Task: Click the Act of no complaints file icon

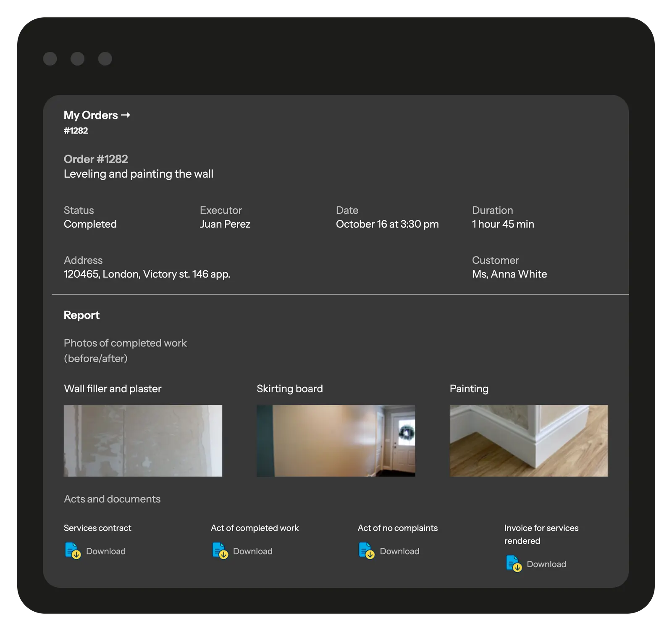Action: (x=366, y=550)
